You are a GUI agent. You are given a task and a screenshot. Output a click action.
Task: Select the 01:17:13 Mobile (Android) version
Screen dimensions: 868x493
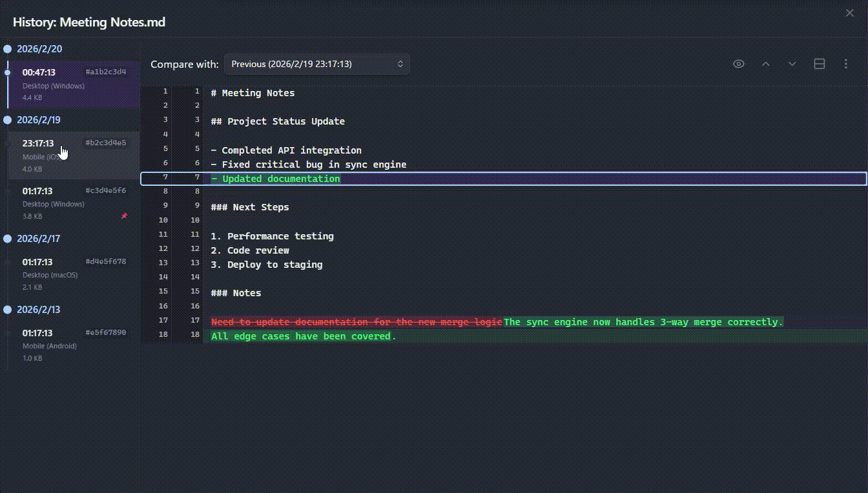[74, 345]
